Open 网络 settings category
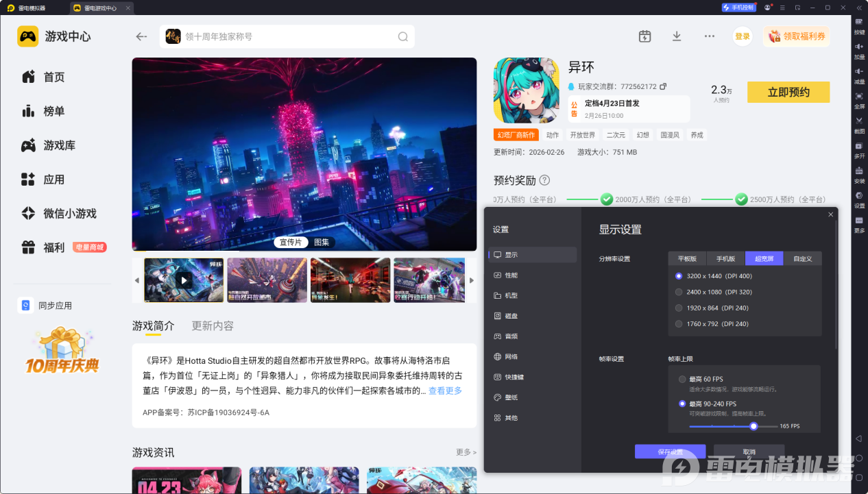868x494 pixels. (x=533, y=356)
